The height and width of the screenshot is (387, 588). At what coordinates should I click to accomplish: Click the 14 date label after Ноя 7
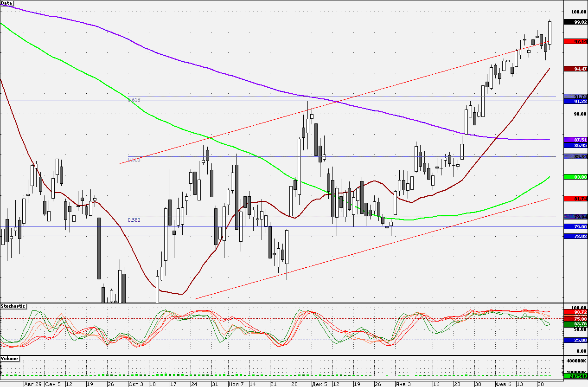pos(252,384)
